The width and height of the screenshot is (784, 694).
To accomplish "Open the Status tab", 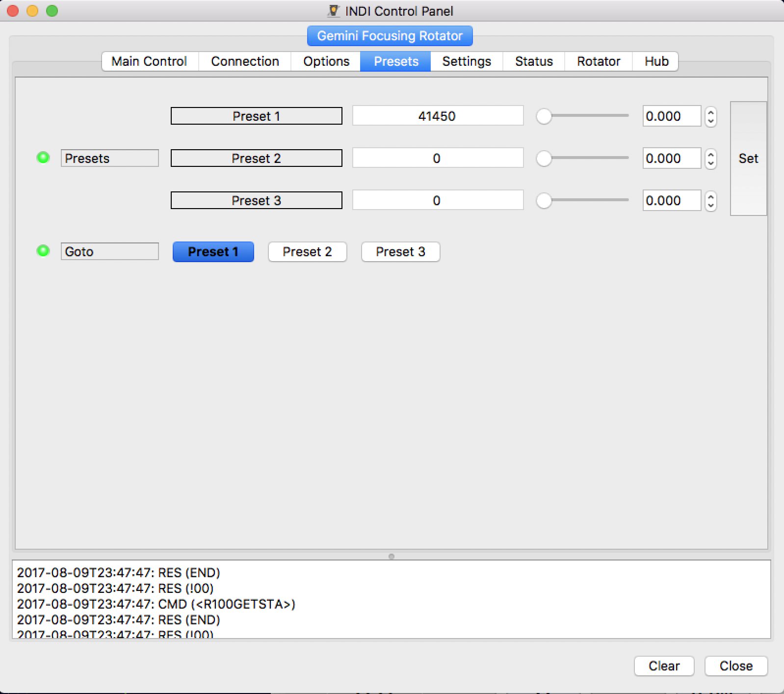I will (534, 61).
